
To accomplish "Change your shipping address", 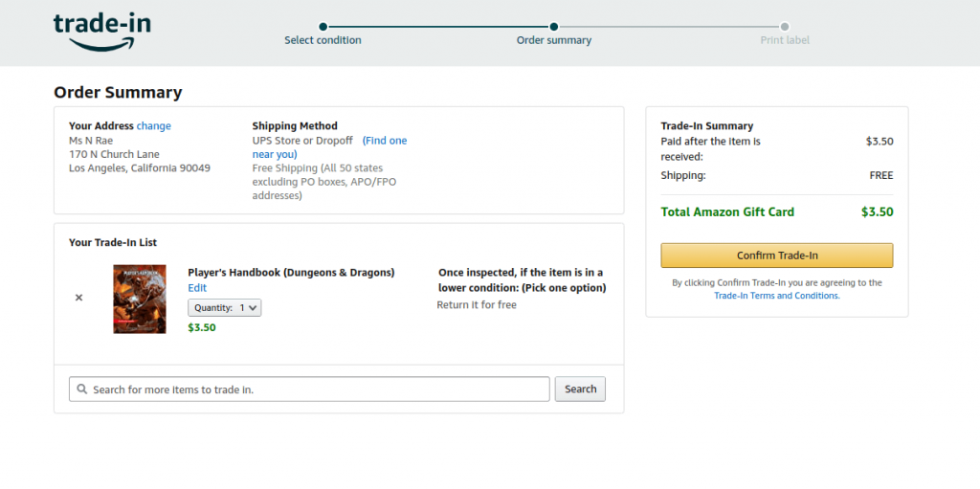I will 154,126.
